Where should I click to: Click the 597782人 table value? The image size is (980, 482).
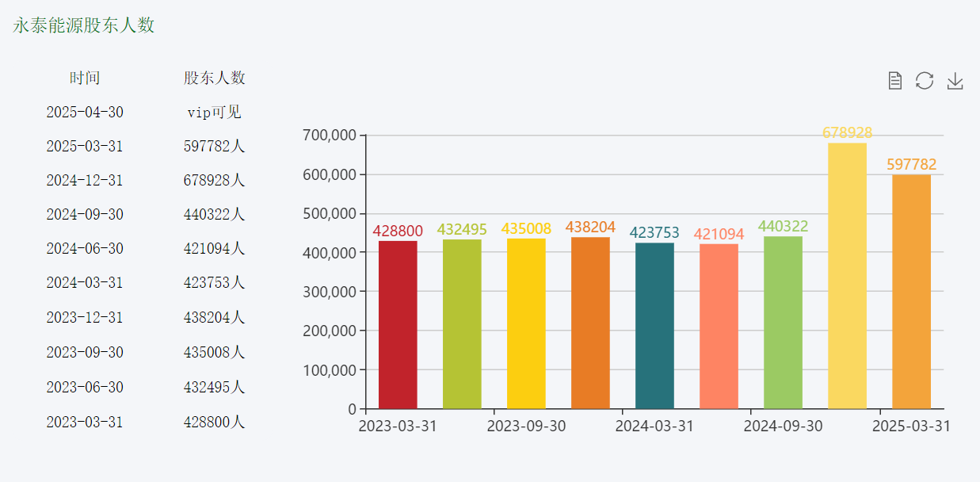point(215,147)
